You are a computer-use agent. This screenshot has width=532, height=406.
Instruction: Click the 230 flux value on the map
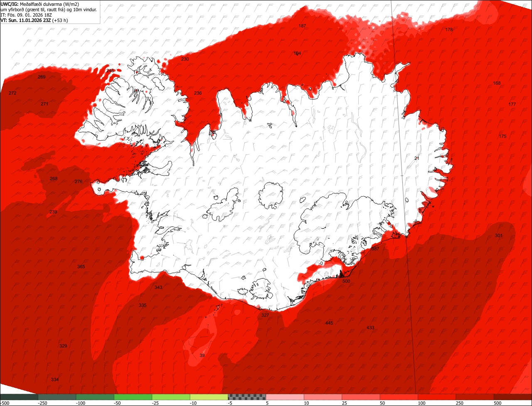(185, 59)
